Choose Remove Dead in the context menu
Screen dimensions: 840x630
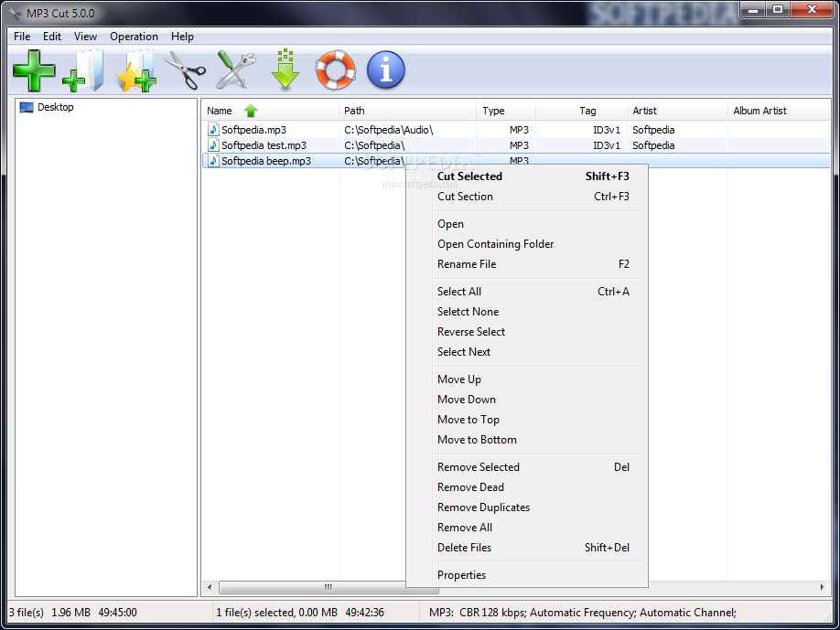coord(527,487)
